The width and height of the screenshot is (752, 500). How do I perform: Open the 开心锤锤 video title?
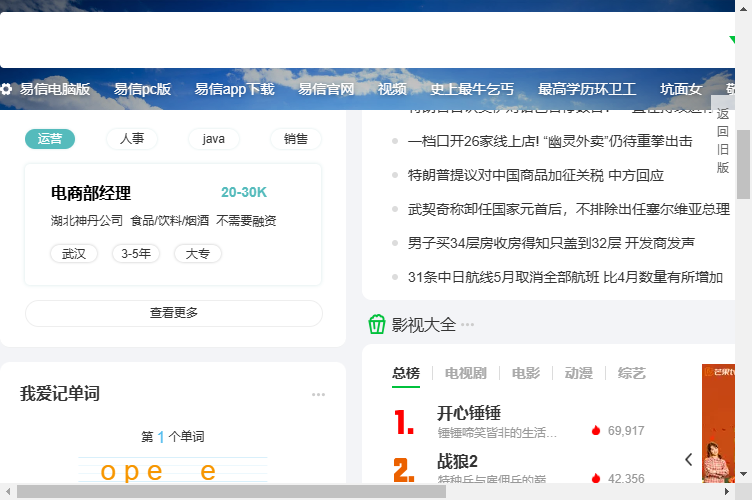[469, 413]
